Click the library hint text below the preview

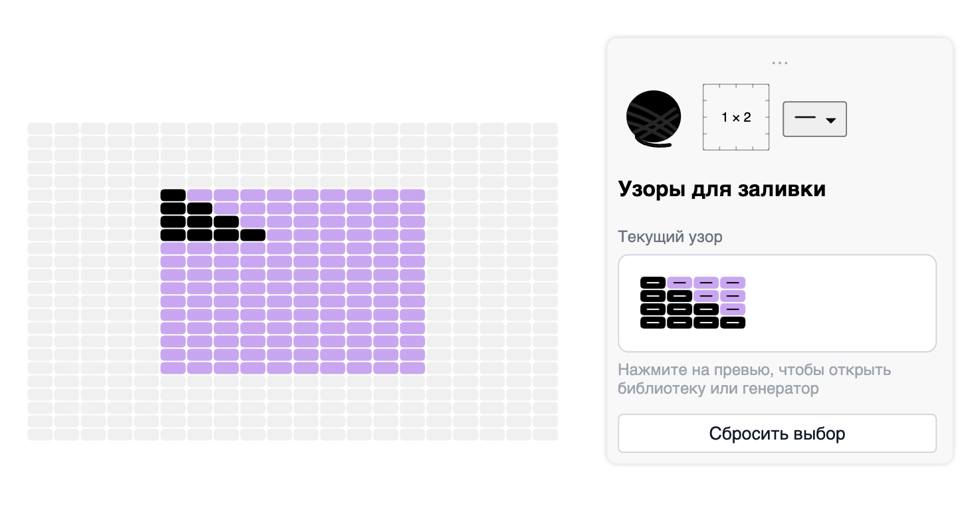coord(754,378)
